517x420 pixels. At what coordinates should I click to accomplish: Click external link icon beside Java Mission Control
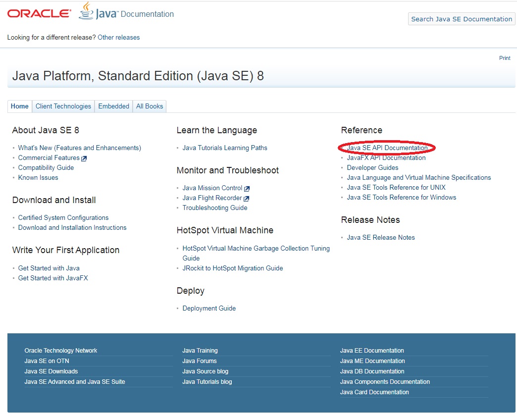coord(247,189)
